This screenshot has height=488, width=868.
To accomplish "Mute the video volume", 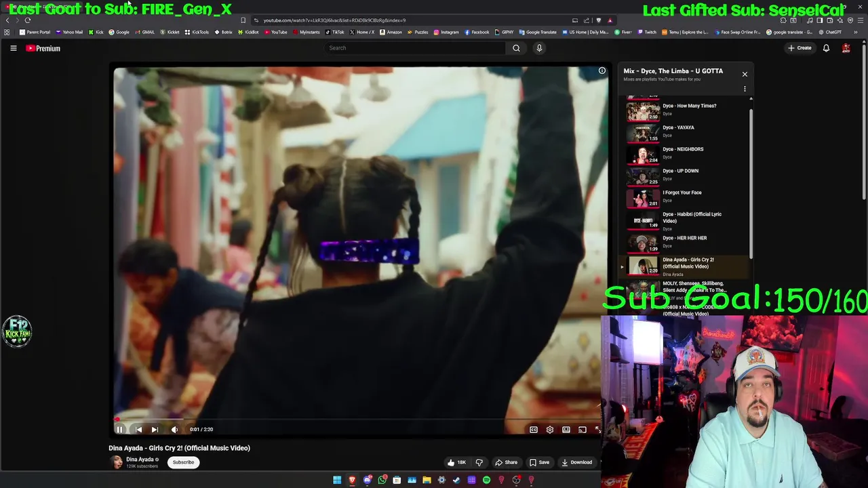I will [x=174, y=429].
